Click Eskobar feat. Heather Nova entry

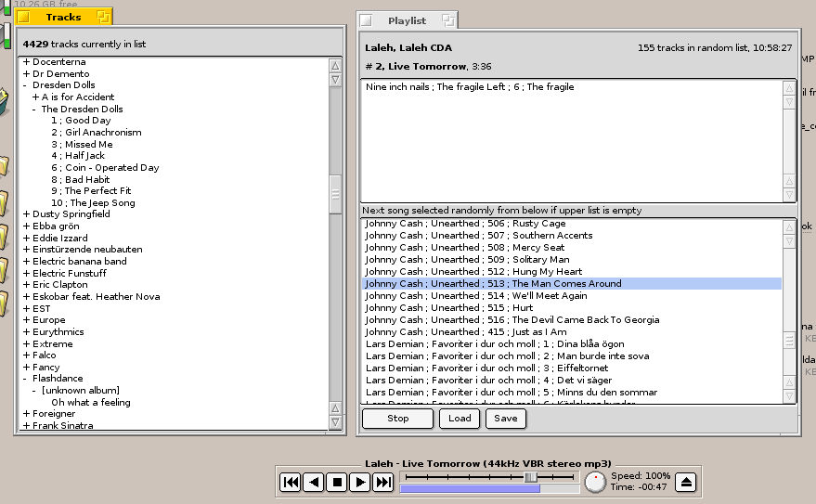click(97, 297)
